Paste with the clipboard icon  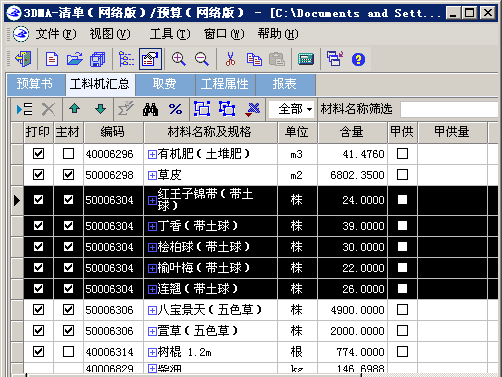277,59
